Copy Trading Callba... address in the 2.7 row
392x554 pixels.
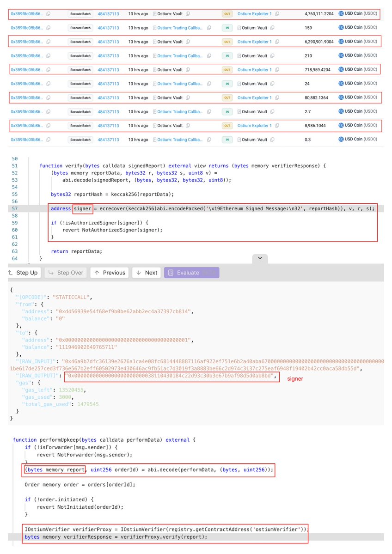coord(209,112)
